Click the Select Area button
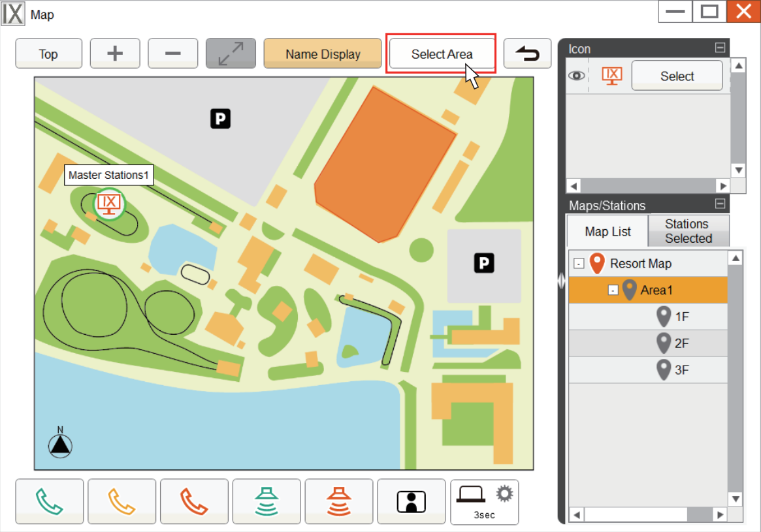761x532 pixels. [442, 54]
